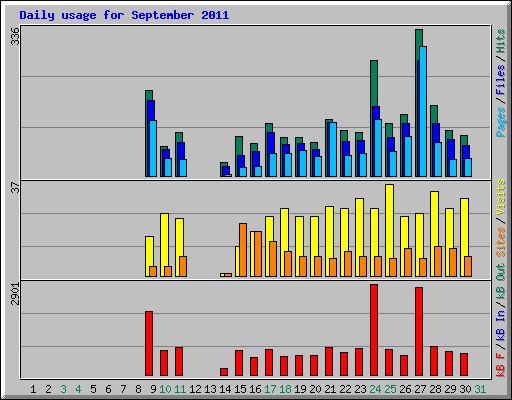The height and width of the screenshot is (400, 512).
Task: Select the cyan Pages bar for day 21
Action: 333,149
